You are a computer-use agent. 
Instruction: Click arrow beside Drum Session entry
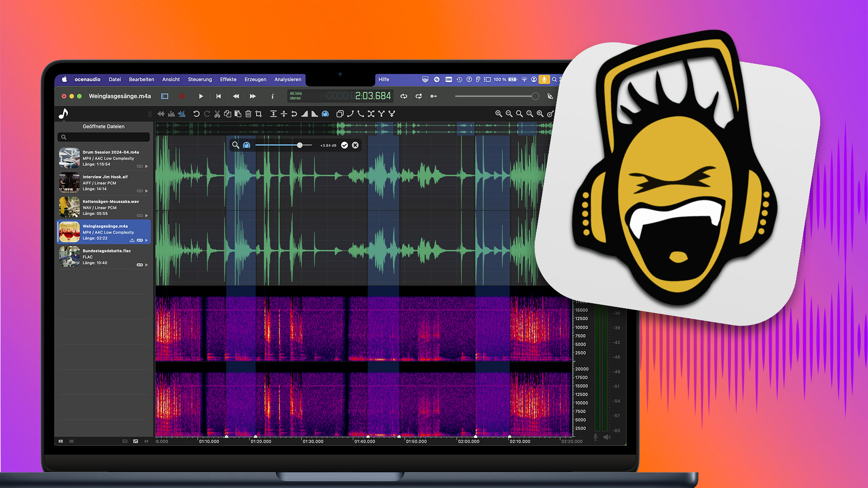[x=146, y=166]
